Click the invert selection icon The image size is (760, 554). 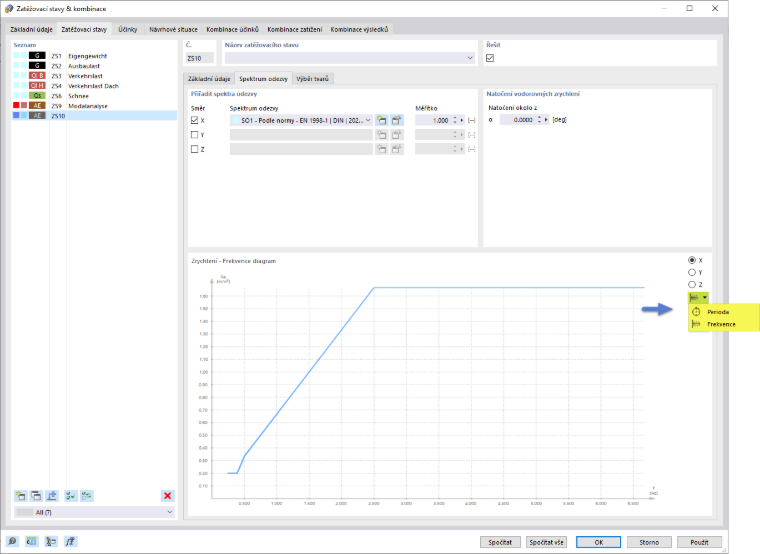click(x=87, y=496)
